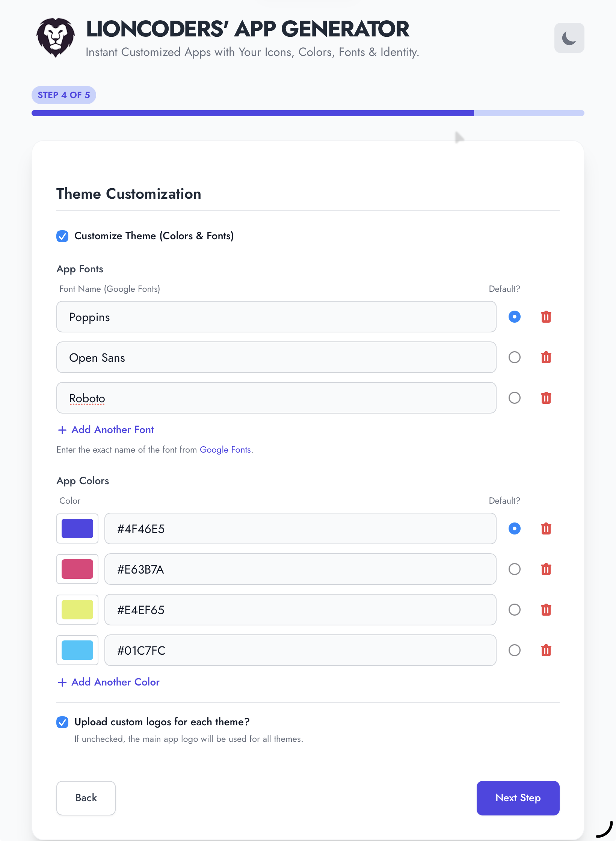Disable uploading custom logos for each theme
Image resolution: width=616 pixels, height=841 pixels.
click(x=62, y=722)
